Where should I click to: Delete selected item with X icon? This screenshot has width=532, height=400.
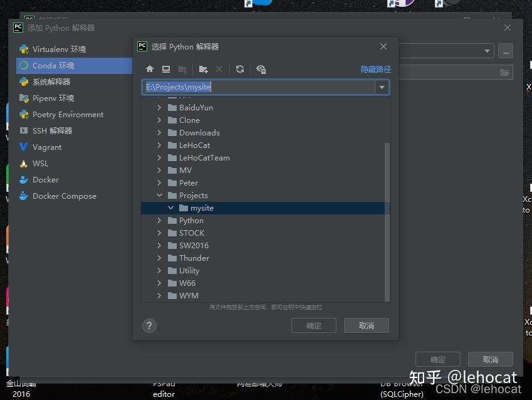tap(219, 69)
